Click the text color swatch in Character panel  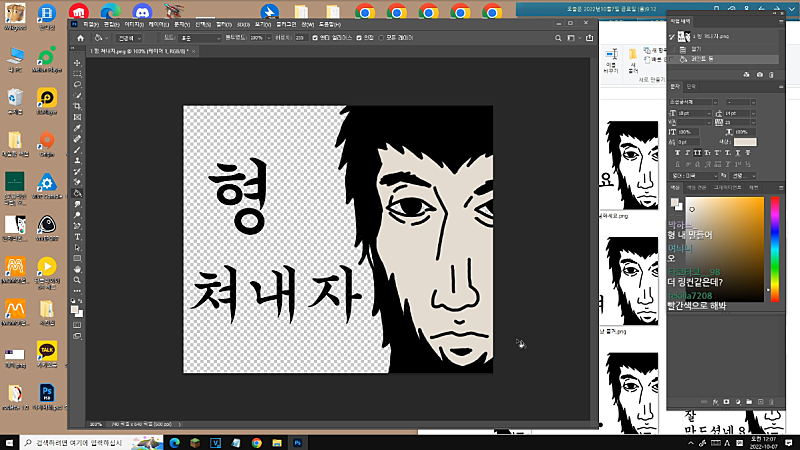point(745,142)
